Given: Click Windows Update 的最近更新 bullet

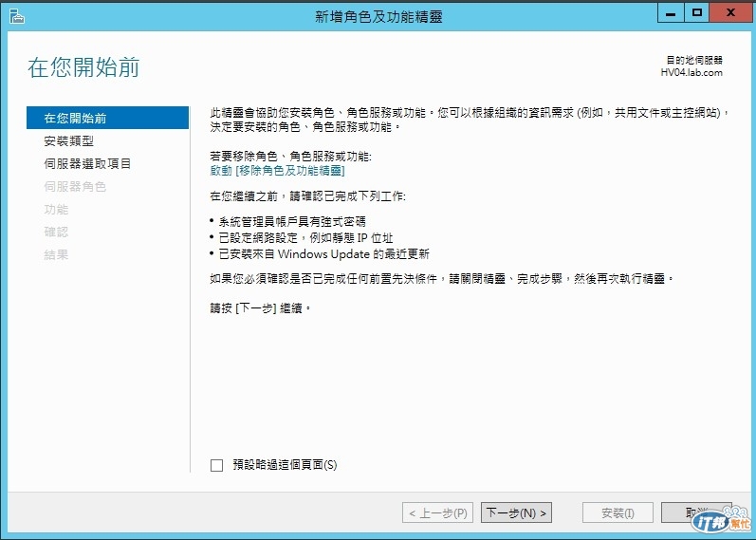Looking at the screenshot, I should coord(324,253).
